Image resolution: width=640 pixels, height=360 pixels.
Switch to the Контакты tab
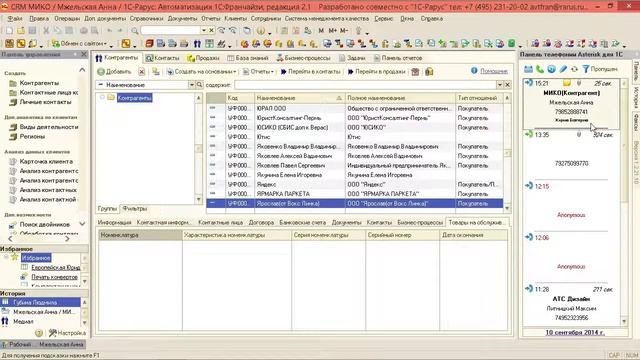pyautogui.click(x=162, y=58)
